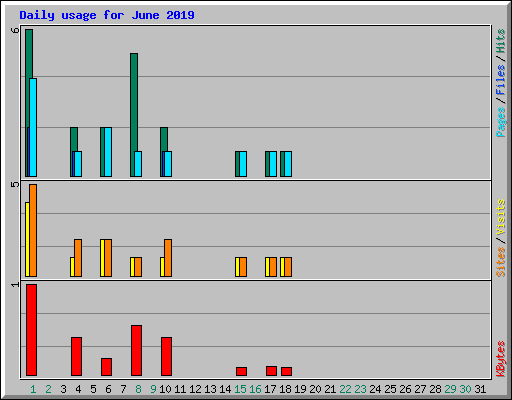Click the orange Sites bar for day 1
This screenshot has width=512, height=400.
coord(33,230)
